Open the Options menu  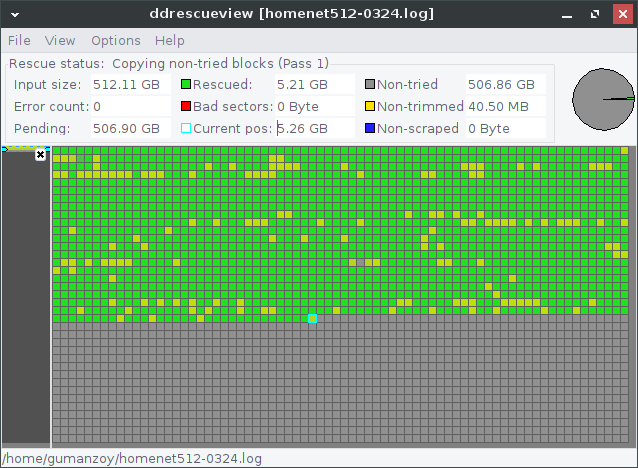116,40
